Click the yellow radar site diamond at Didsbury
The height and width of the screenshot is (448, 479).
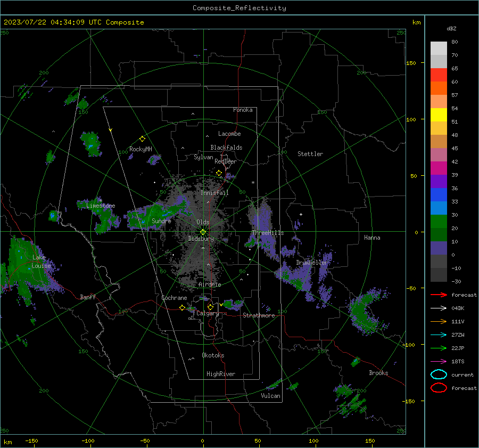pos(203,232)
